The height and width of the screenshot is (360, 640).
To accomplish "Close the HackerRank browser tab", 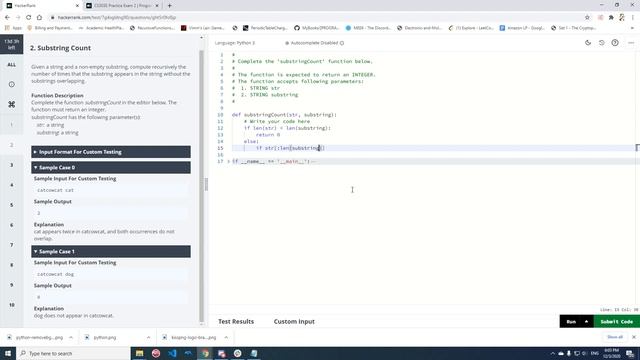I will [77, 6].
